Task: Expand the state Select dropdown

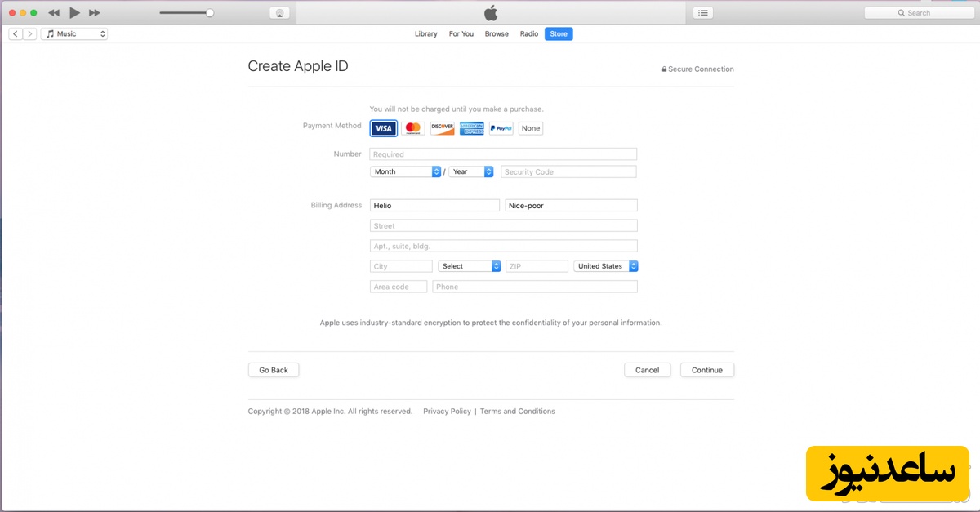Action: pos(469,266)
